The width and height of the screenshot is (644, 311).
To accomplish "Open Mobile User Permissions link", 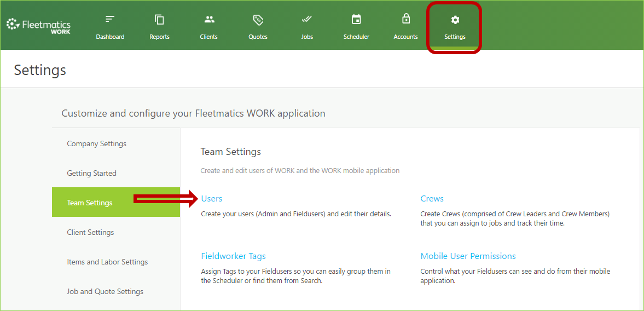I will (468, 256).
